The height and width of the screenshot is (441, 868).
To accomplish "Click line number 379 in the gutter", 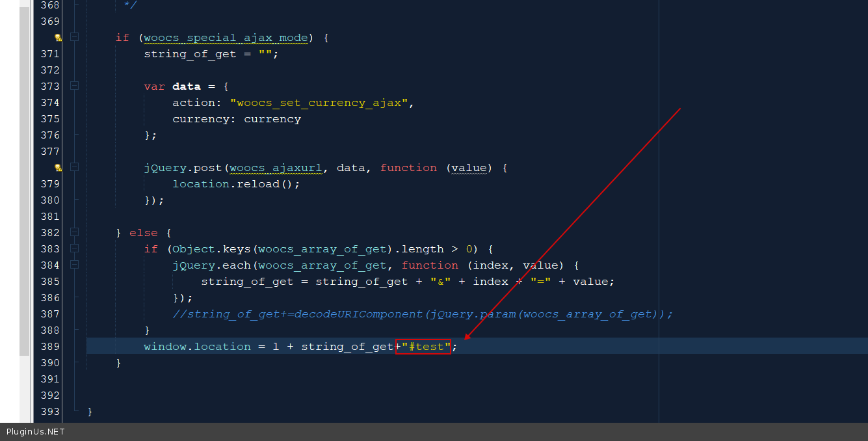I will (x=50, y=184).
